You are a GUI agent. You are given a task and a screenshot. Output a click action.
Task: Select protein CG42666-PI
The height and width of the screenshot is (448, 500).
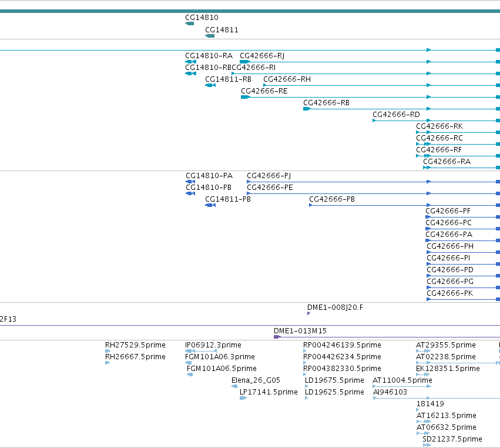point(448,258)
